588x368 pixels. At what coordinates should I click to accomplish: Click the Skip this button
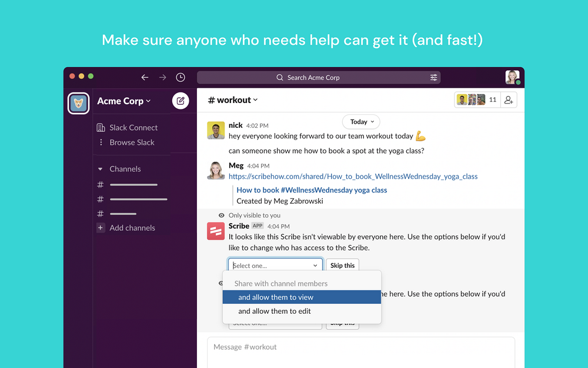pos(342,266)
